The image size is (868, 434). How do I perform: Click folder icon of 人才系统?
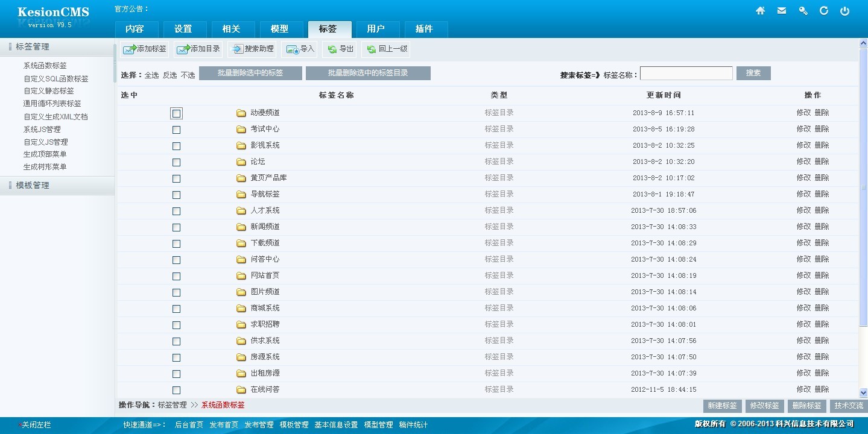[x=241, y=210]
